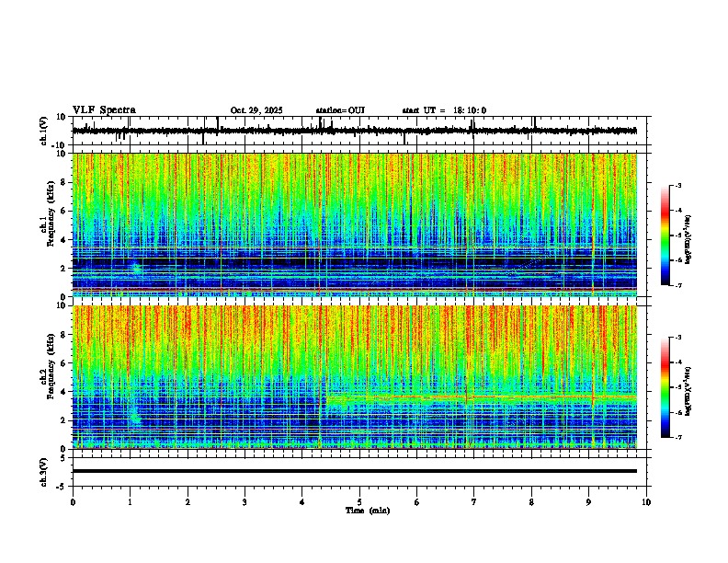728x563 pixels.
Task: Click inside the ch.2 spectrogram panel
Action: [355, 377]
